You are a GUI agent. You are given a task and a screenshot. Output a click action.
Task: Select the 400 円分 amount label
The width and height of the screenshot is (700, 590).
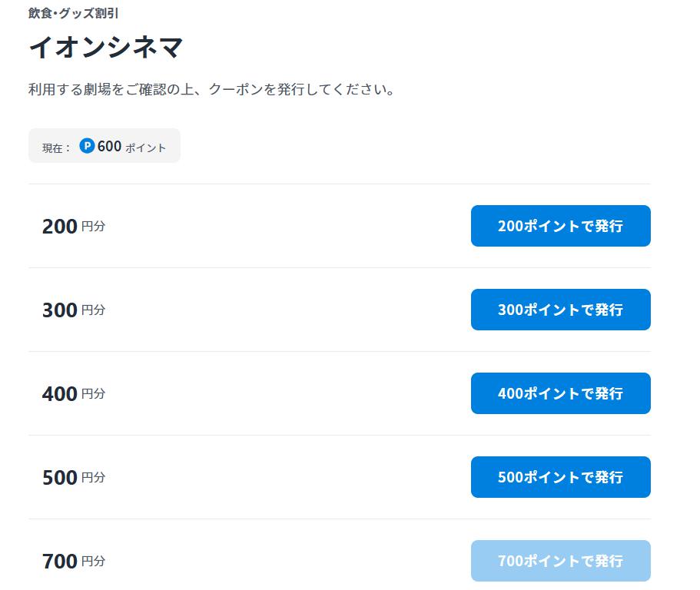(x=74, y=393)
